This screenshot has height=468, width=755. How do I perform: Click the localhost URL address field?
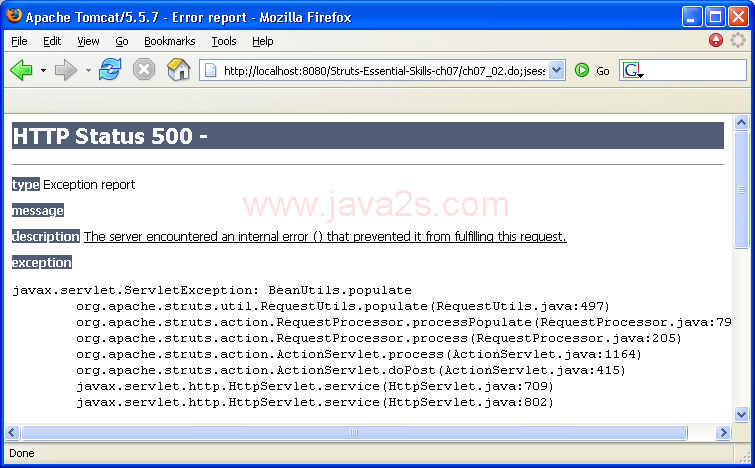pos(380,70)
